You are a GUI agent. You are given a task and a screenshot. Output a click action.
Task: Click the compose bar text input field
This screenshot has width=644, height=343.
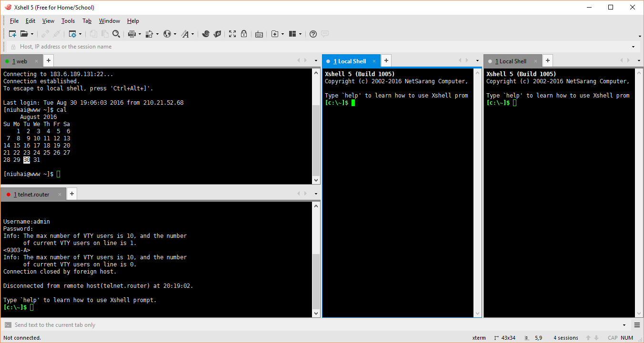[x=317, y=325]
